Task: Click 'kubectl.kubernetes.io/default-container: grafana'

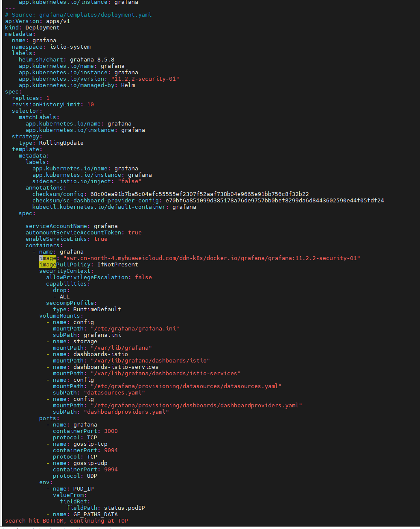Action: (x=114, y=207)
